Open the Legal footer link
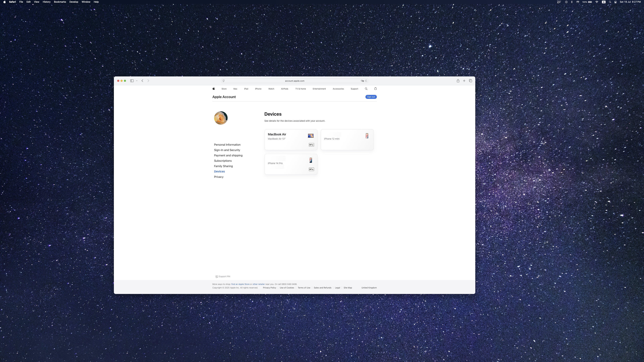 (337, 288)
